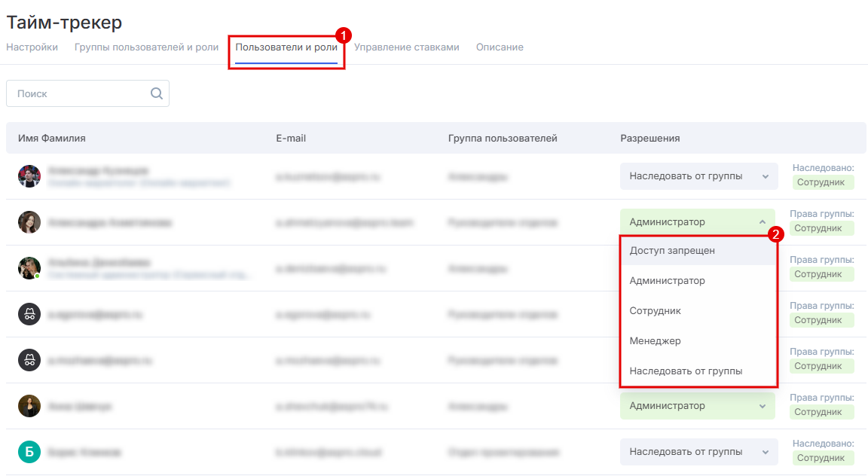Screen dimensions: 868x476
Task: Click the avatar with green online status dot
Action: point(29,268)
